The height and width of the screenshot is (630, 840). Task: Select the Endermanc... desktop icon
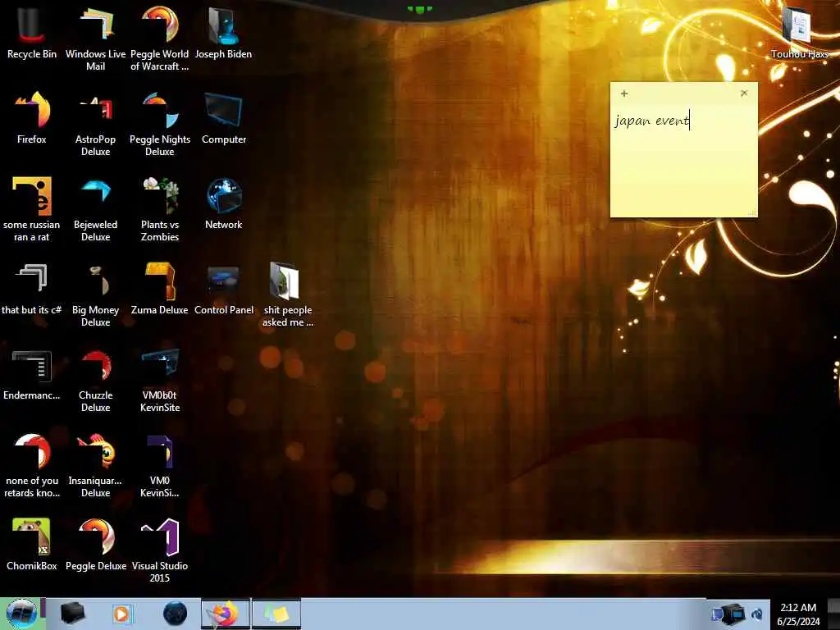pos(32,375)
